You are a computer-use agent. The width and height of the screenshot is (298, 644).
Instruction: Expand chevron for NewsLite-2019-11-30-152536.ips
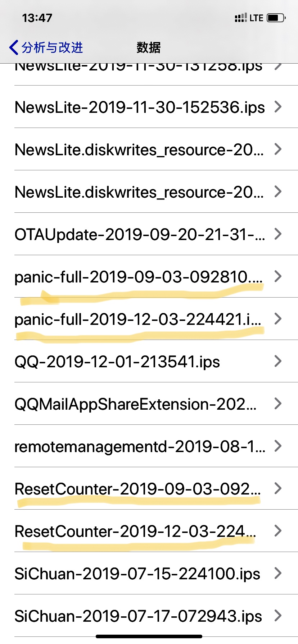tap(278, 107)
